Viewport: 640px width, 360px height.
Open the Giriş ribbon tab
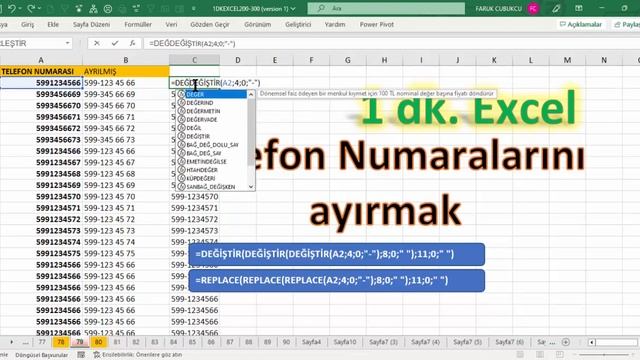click(28, 24)
